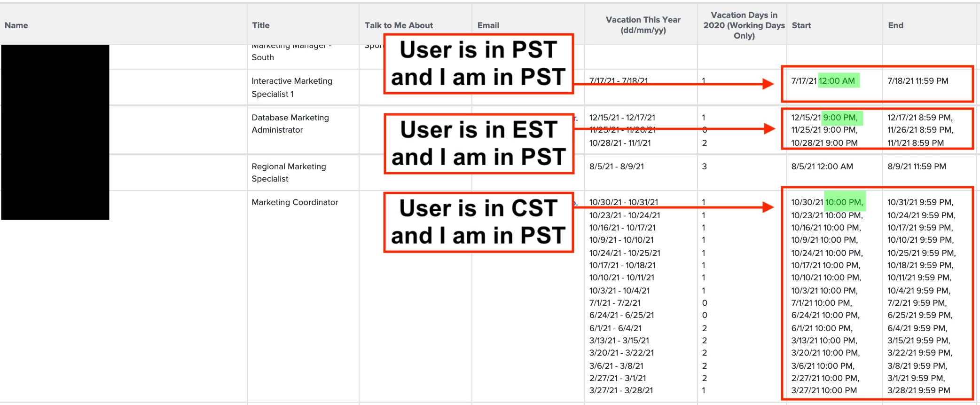This screenshot has width=980, height=405.
Task: Click the start value 3/27/21 10:00 PM
Action: pos(824,390)
